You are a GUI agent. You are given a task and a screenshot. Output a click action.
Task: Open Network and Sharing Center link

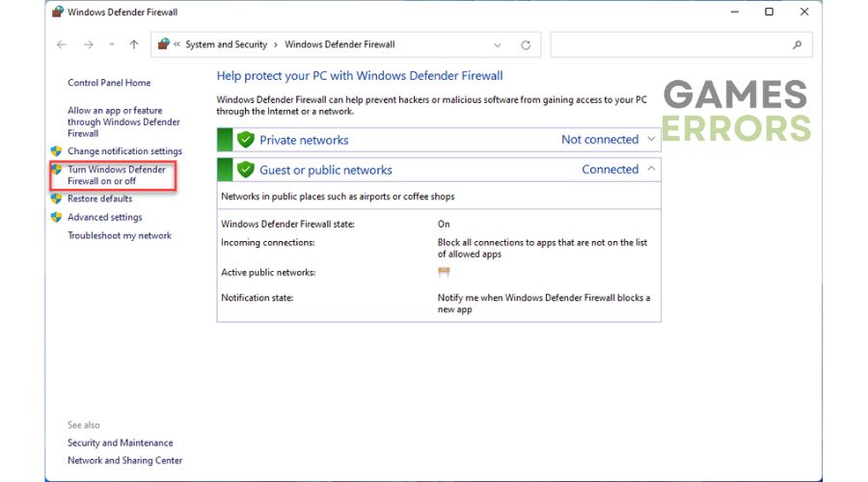124,461
